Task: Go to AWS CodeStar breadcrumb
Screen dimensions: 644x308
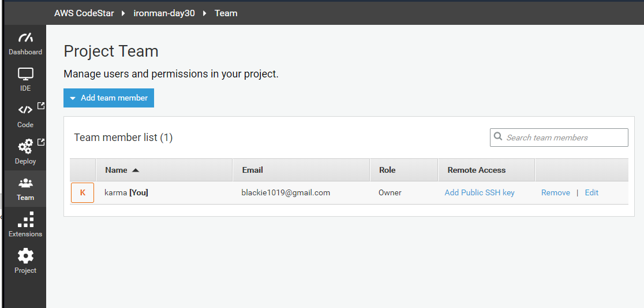Action: [84, 13]
